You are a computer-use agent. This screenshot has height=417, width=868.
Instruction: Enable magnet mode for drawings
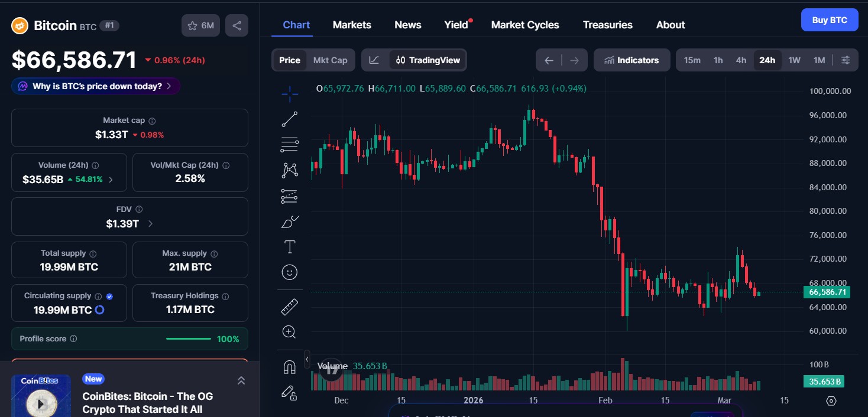coord(289,367)
